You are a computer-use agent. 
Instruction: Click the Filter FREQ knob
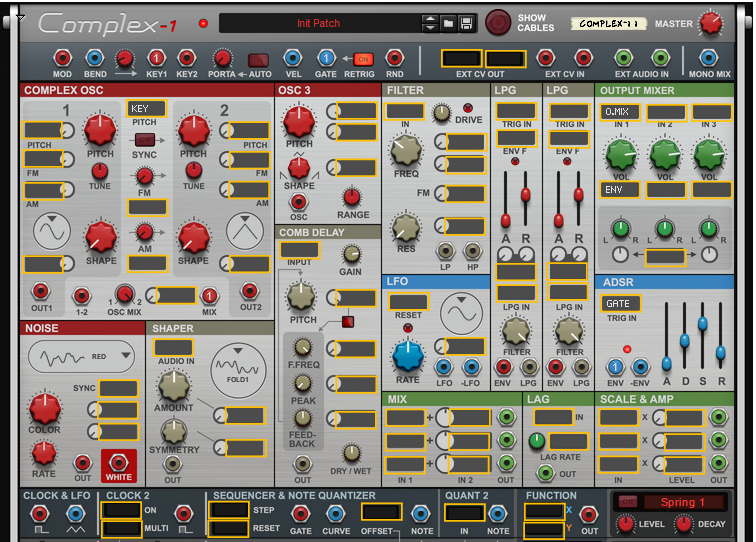[x=405, y=149]
